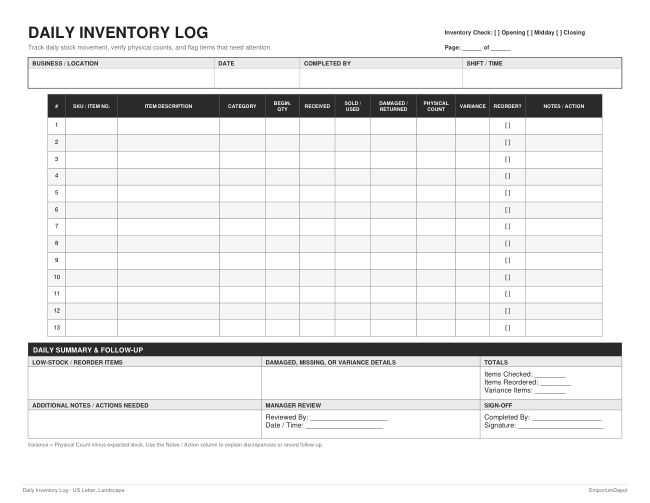Click the "REORDER?" column header

tap(507, 106)
